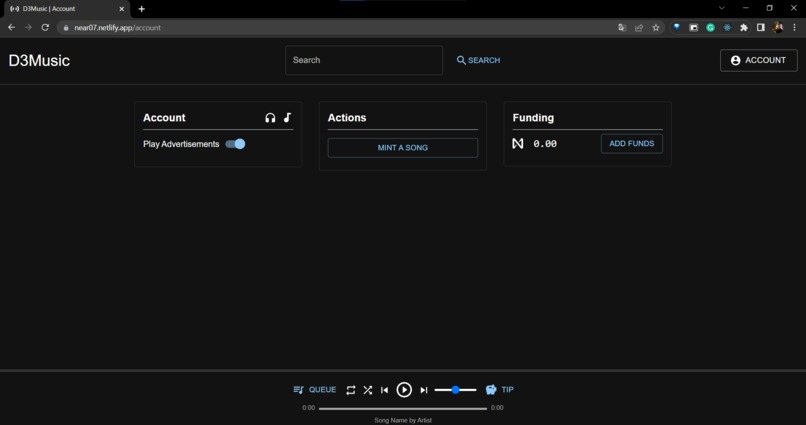Bookmark this page with star icon
Viewport: 806px width, 425px height.
click(656, 28)
